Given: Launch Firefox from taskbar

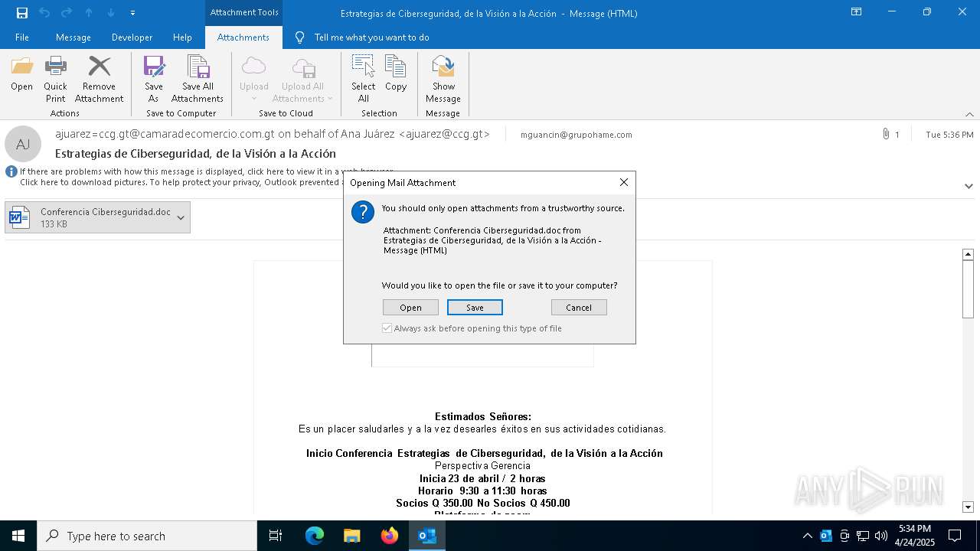Looking at the screenshot, I should pyautogui.click(x=390, y=536).
